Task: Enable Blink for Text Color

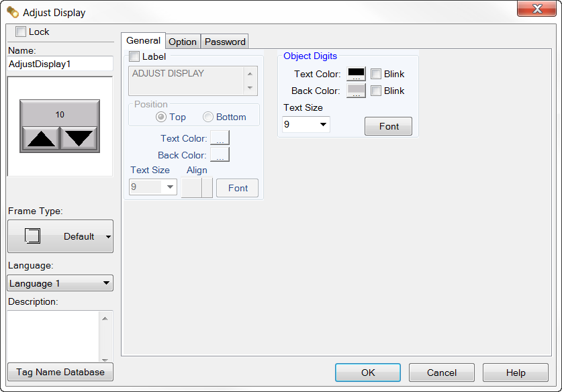Action: tap(376, 74)
